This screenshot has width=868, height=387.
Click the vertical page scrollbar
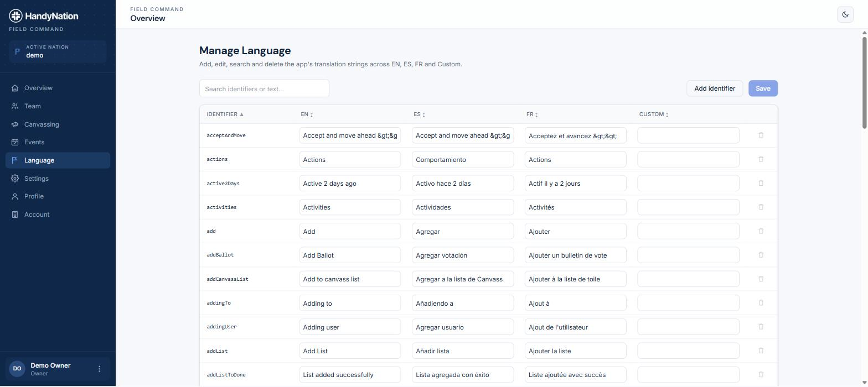(x=864, y=83)
